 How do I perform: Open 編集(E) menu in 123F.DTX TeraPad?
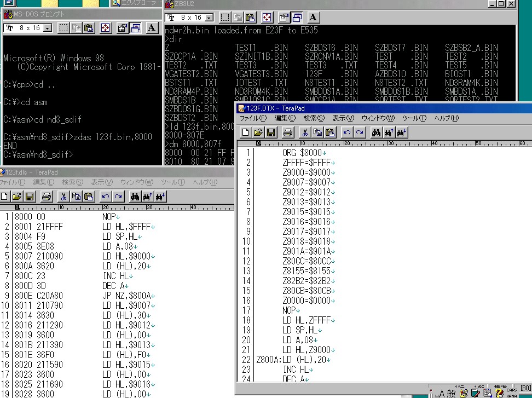point(285,118)
